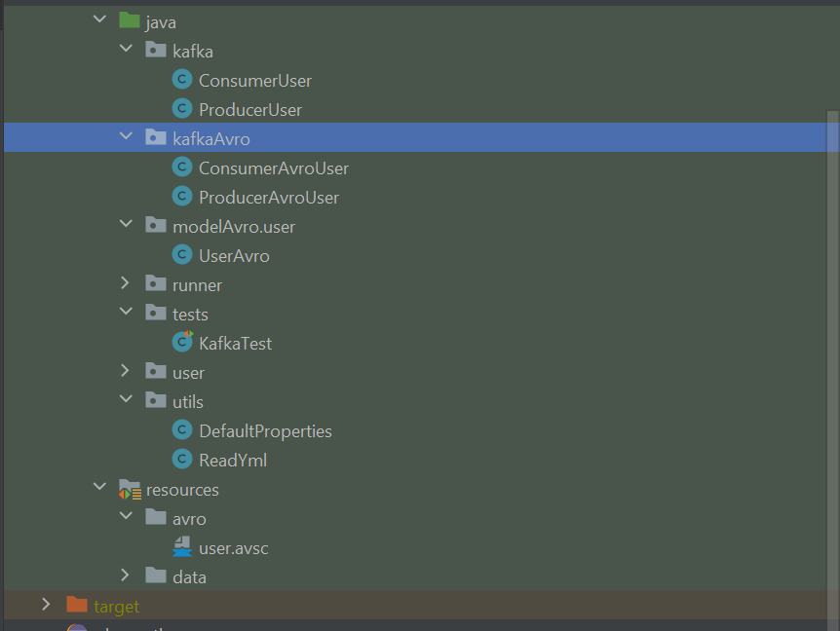Select the kafka package name

[193, 52]
